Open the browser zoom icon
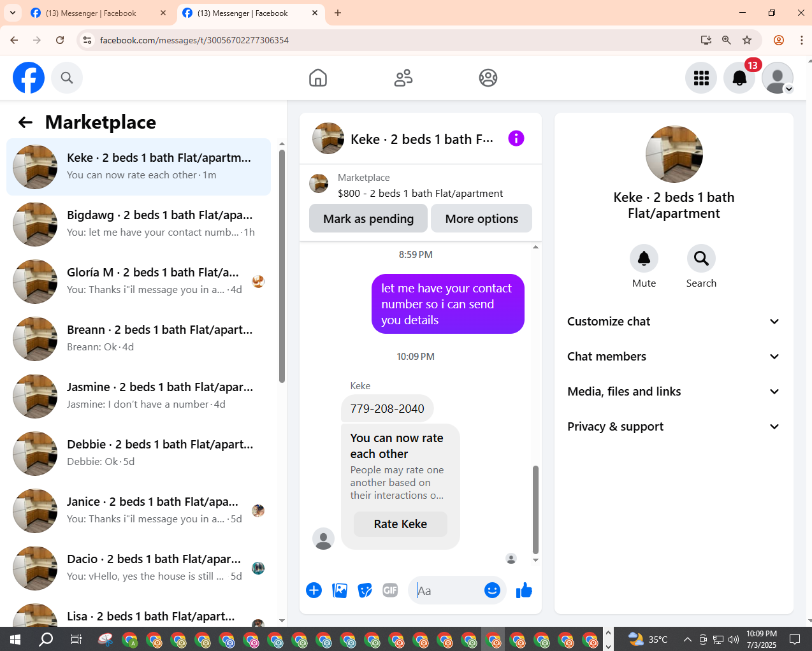This screenshot has height=651, width=812. (x=727, y=40)
